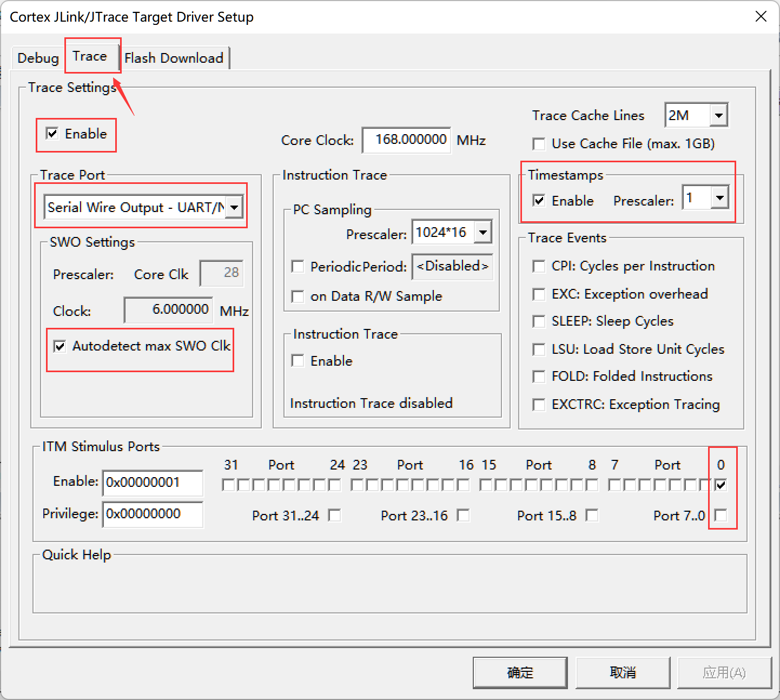Enable FOLD Folded Instructions event
This screenshot has width=780, height=700.
click(539, 377)
